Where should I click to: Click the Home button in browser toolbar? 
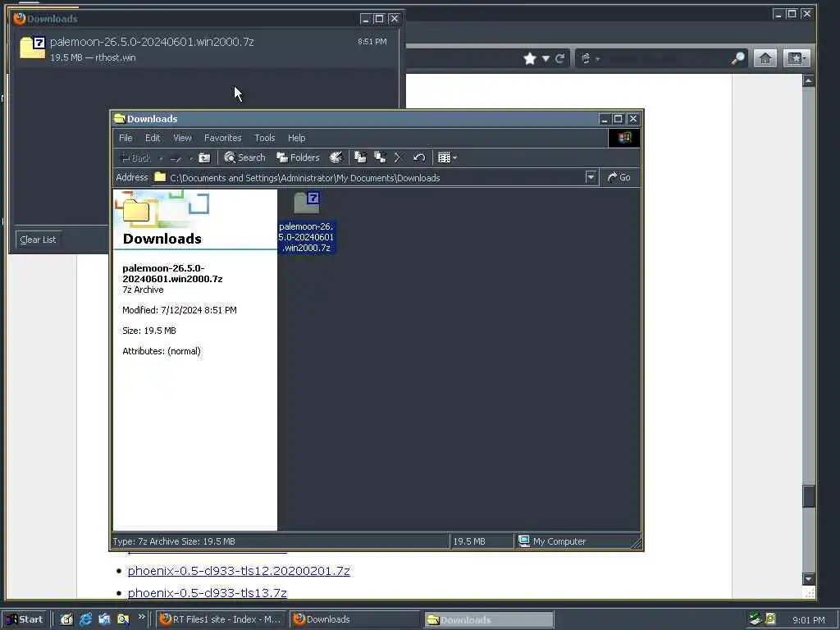click(x=765, y=58)
